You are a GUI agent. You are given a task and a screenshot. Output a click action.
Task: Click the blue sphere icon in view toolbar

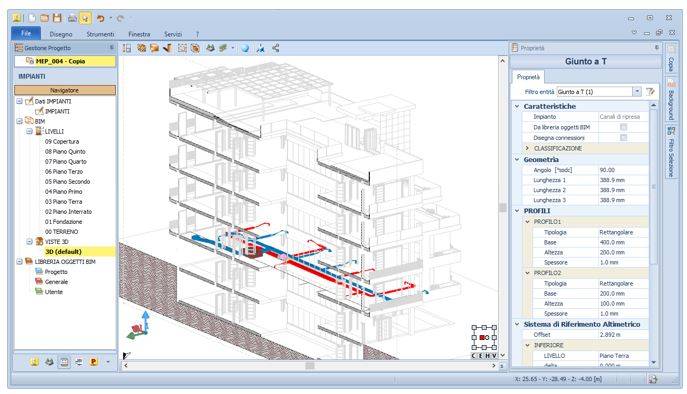[245, 48]
